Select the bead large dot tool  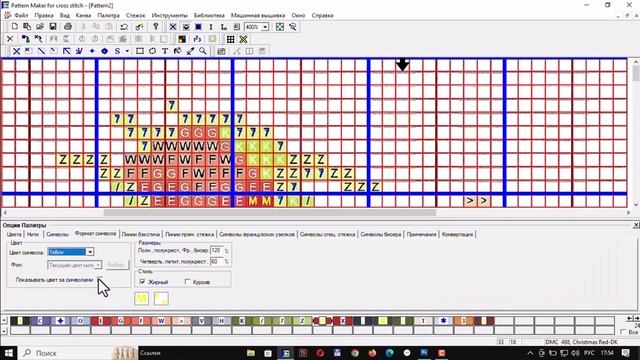point(104,51)
